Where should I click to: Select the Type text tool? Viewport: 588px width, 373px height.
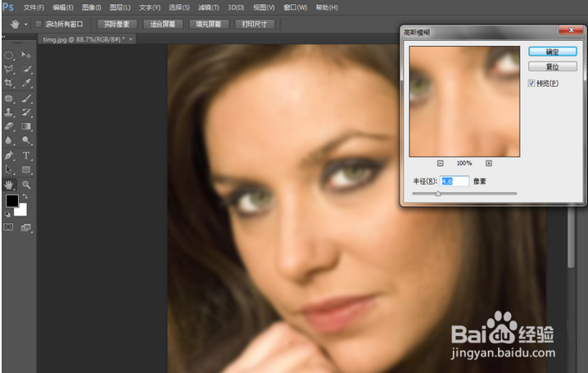[x=26, y=156]
